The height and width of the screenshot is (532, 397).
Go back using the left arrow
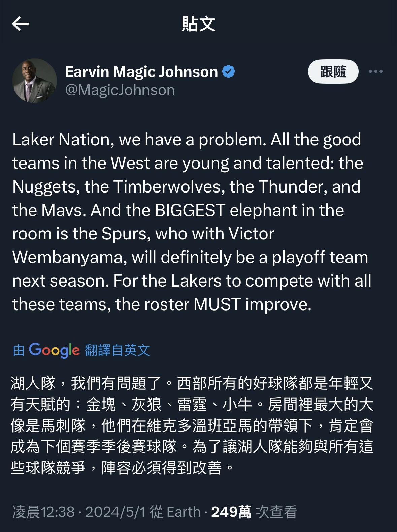coord(21,24)
